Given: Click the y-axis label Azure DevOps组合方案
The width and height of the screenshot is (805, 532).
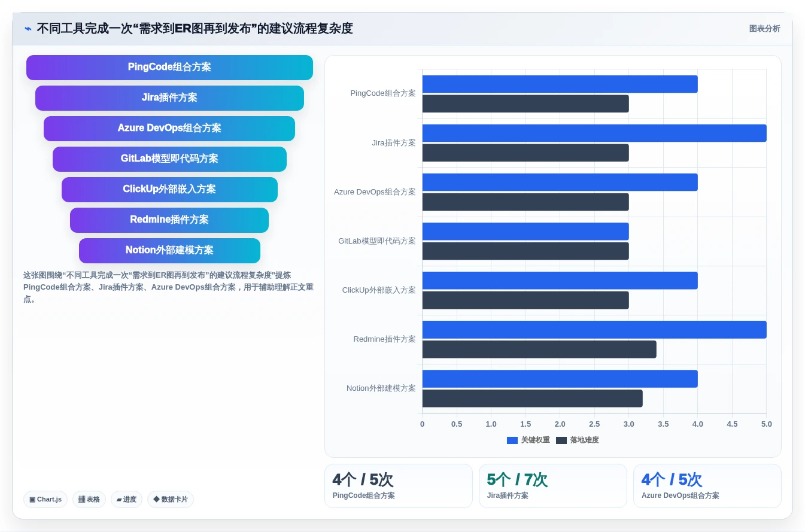Looking at the screenshot, I should [375, 191].
